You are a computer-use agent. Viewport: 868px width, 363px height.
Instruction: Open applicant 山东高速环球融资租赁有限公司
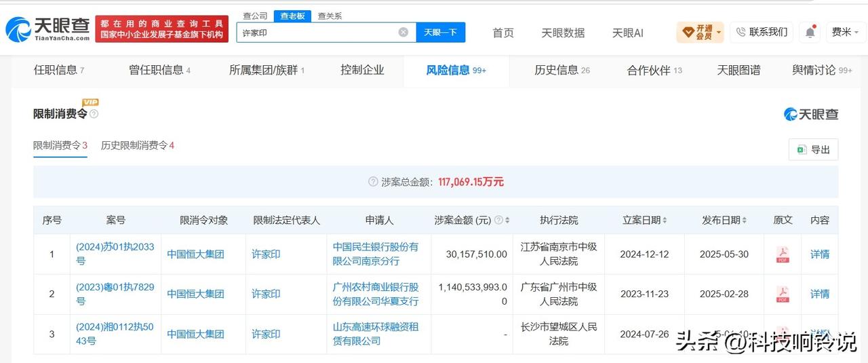tap(376, 334)
